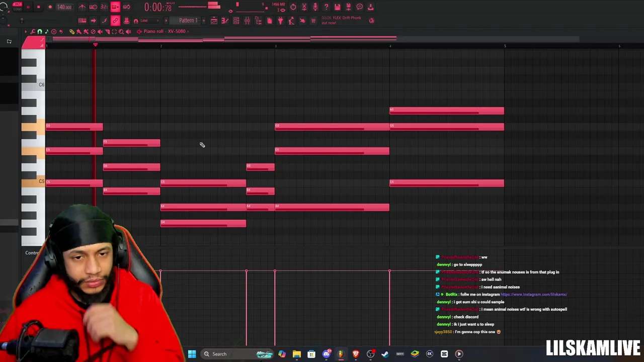Open the Playlist window
This screenshot has width=644, height=362.
click(x=214, y=21)
